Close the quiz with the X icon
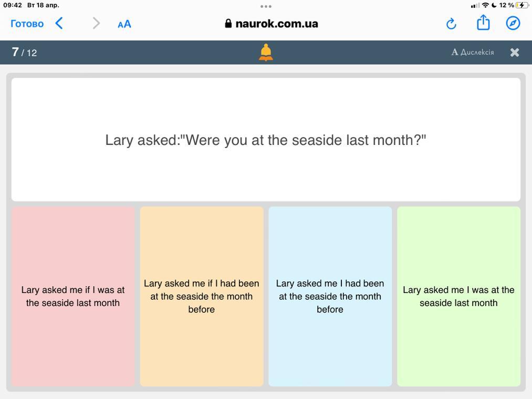 click(x=515, y=52)
